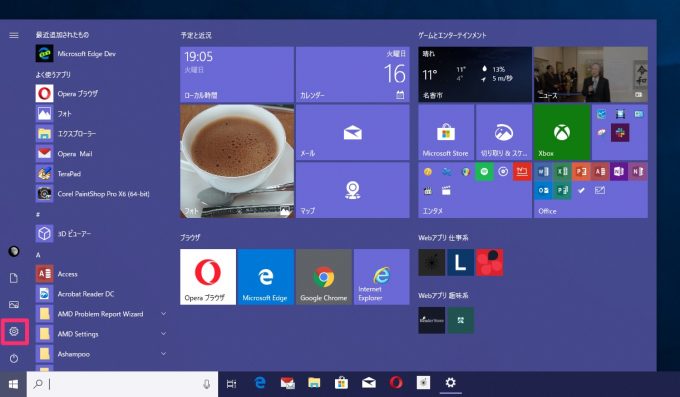Open the Maps tile
The width and height of the screenshot is (680, 397).
coord(353,190)
